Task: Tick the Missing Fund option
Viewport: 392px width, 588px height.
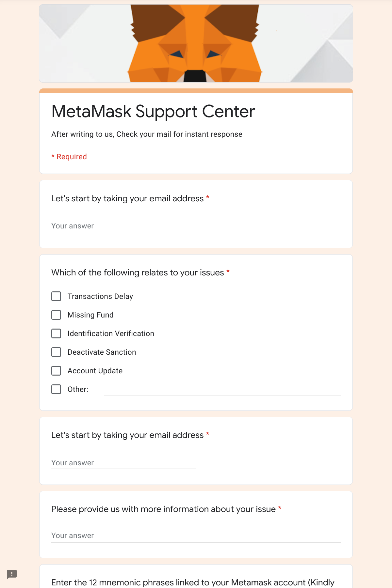Action: [x=56, y=315]
